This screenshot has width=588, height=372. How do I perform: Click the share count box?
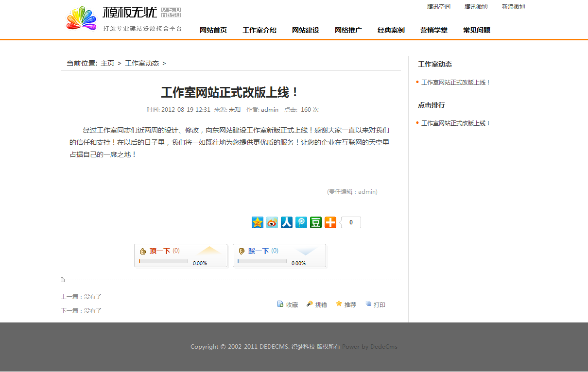(351, 222)
